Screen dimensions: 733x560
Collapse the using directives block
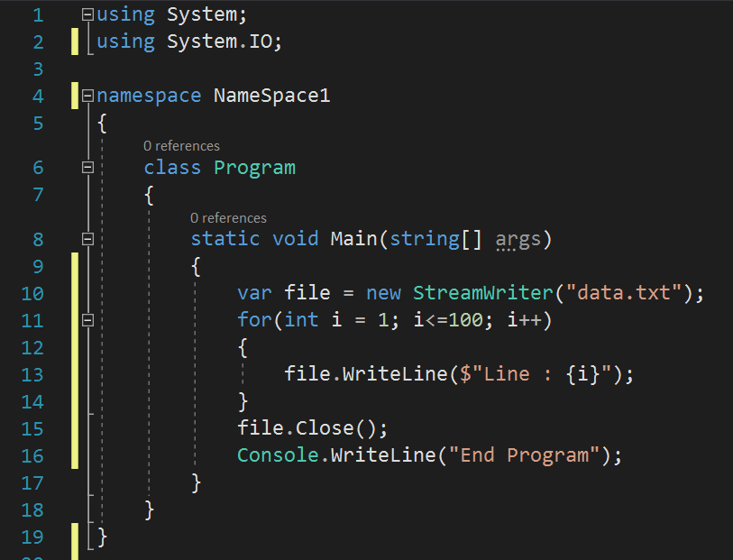pos(87,15)
